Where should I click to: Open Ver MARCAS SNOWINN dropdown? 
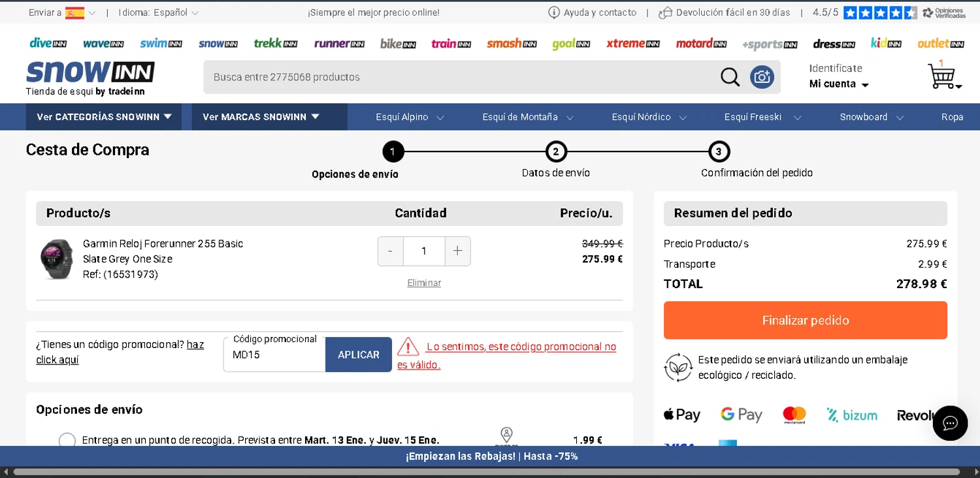click(x=269, y=117)
